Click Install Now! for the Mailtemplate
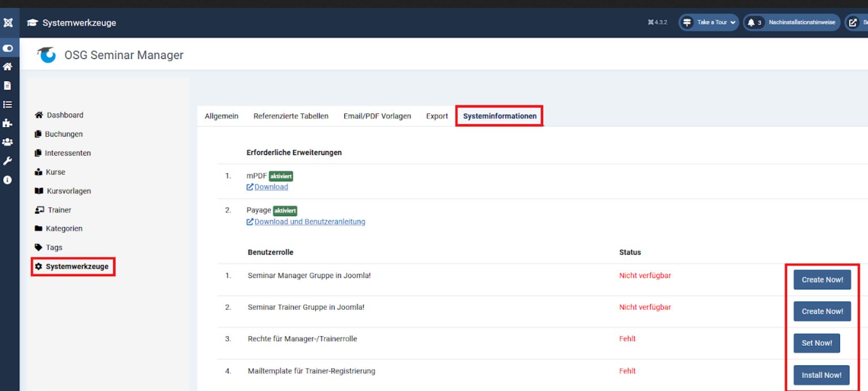The height and width of the screenshot is (391, 868). [821, 375]
